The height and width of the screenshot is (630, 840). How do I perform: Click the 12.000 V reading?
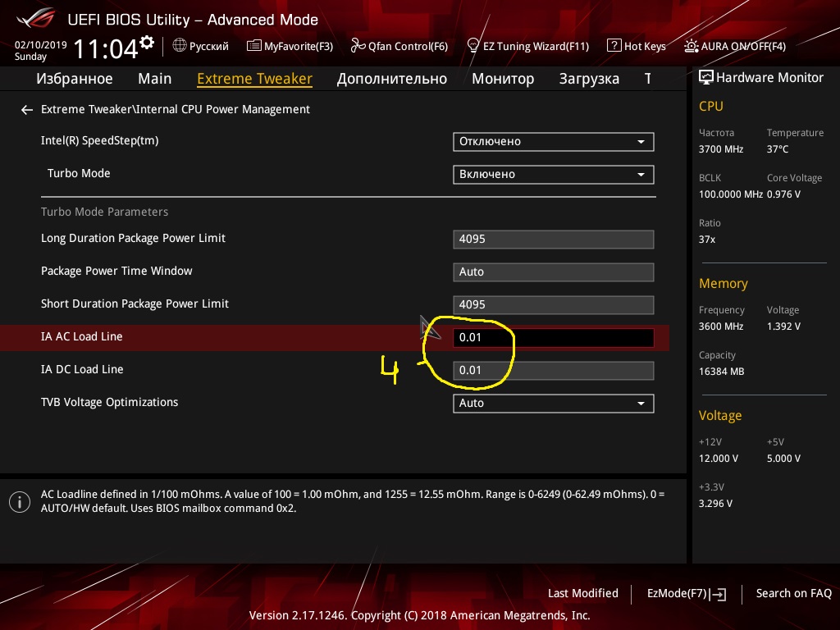coord(719,459)
